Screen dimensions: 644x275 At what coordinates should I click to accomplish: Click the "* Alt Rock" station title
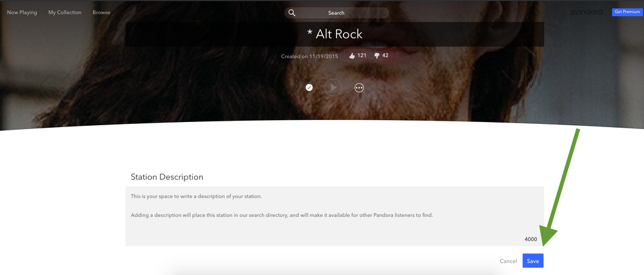(x=335, y=35)
